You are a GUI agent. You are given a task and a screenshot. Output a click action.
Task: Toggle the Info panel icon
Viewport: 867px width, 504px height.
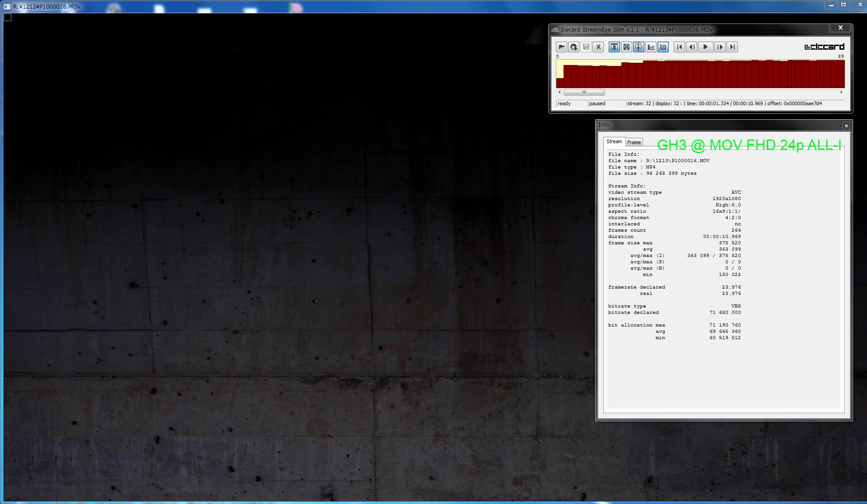pyautogui.click(x=639, y=47)
